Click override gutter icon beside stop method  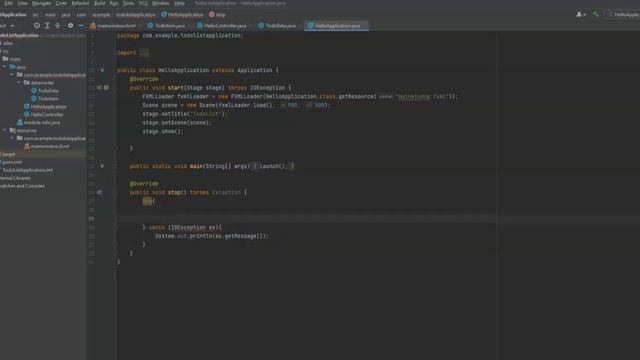[99, 192]
